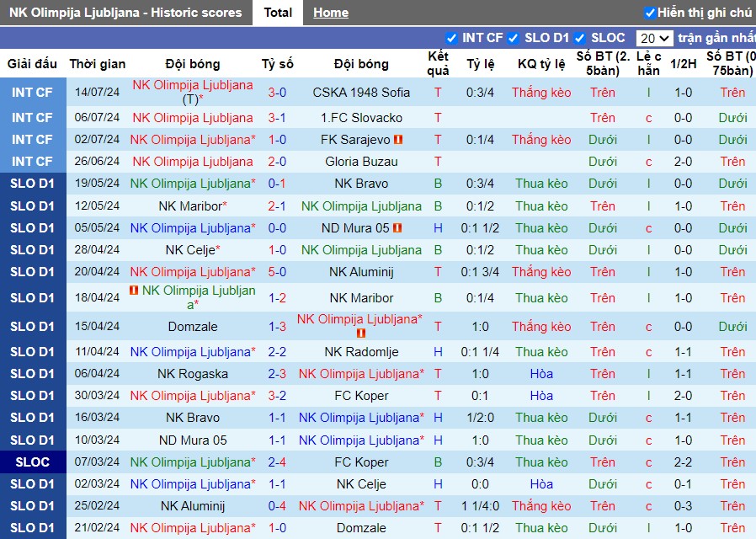Screen dimensions: 756x539
Task: Click the red card icon in the 15/04/24 Domzale row
Action: [x=360, y=334]
